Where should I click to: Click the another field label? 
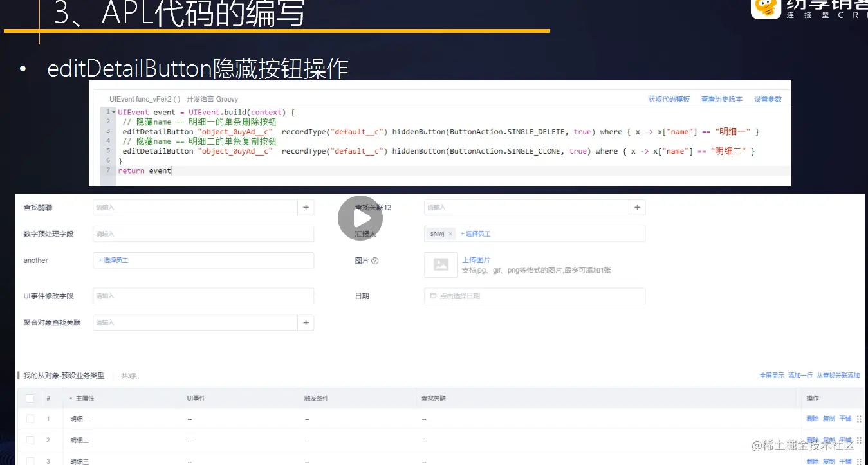pyautogui.click(x=35, y=260)
